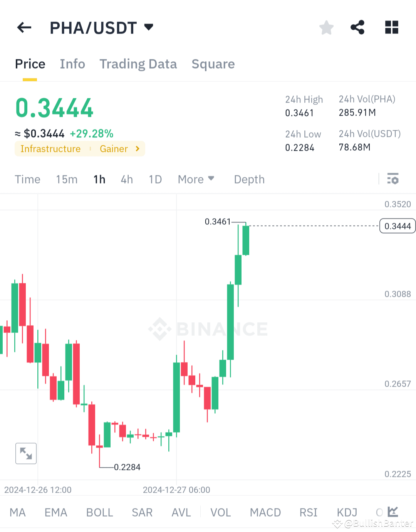Enable the VOL indicator
416x532 pixels.
[220, 512]
